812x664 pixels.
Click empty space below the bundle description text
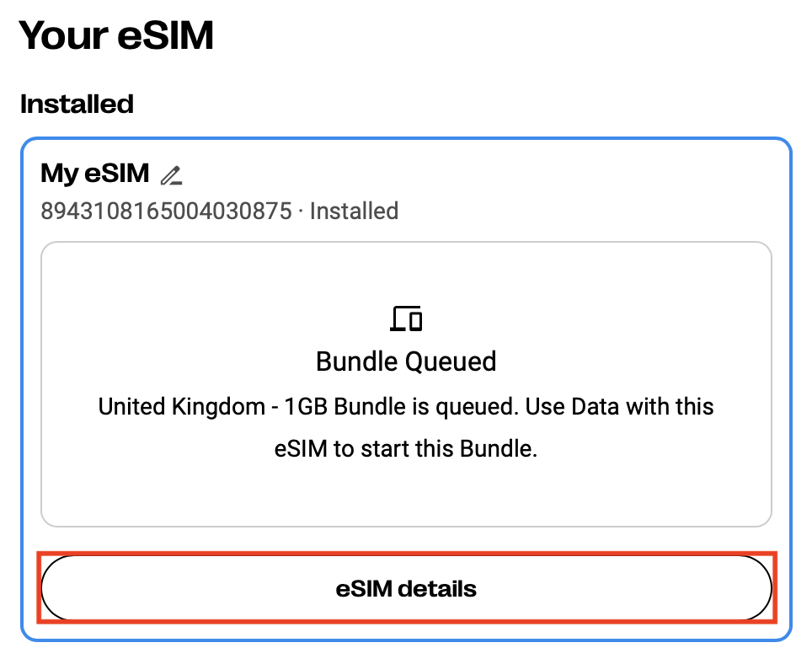click(406, 493)
